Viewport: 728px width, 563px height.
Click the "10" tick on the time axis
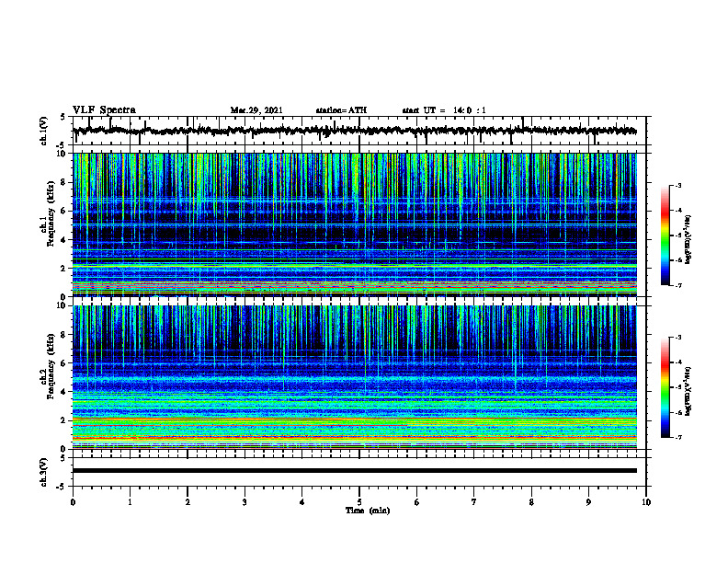pos(646,502)
